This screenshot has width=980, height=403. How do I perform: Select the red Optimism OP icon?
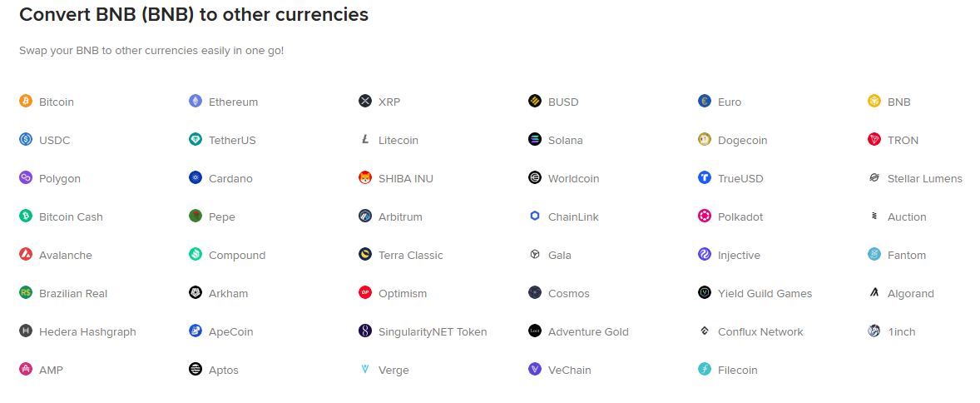pyautogui.click(x=365, y=293)
